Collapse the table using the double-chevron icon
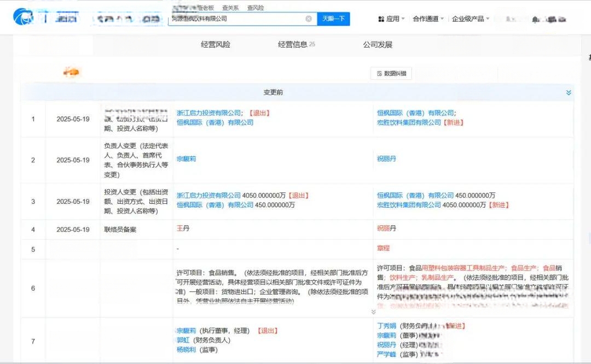591x364 pixels. (x=569, y=92)
